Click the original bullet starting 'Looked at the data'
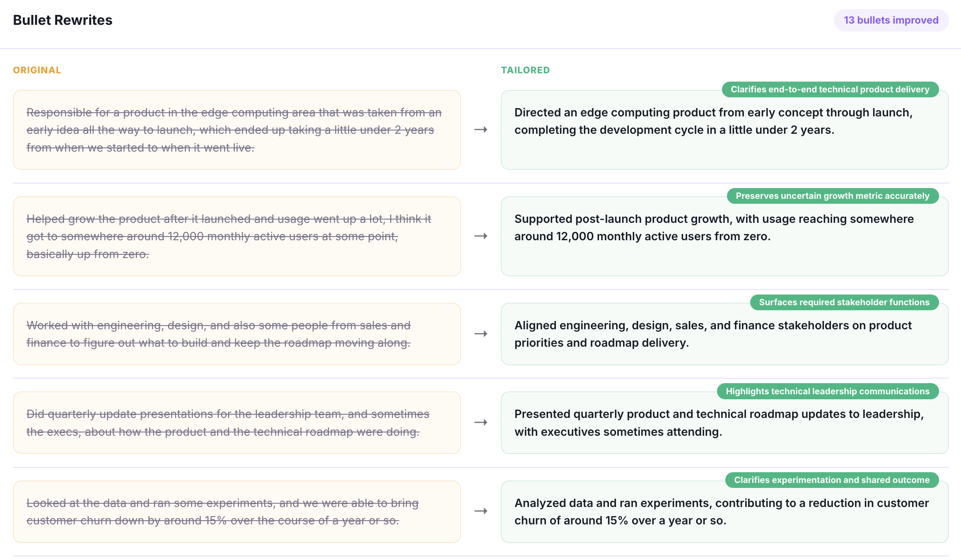This screenshot has height=560, width=961. pyautogui.click(x=237, y=512)
